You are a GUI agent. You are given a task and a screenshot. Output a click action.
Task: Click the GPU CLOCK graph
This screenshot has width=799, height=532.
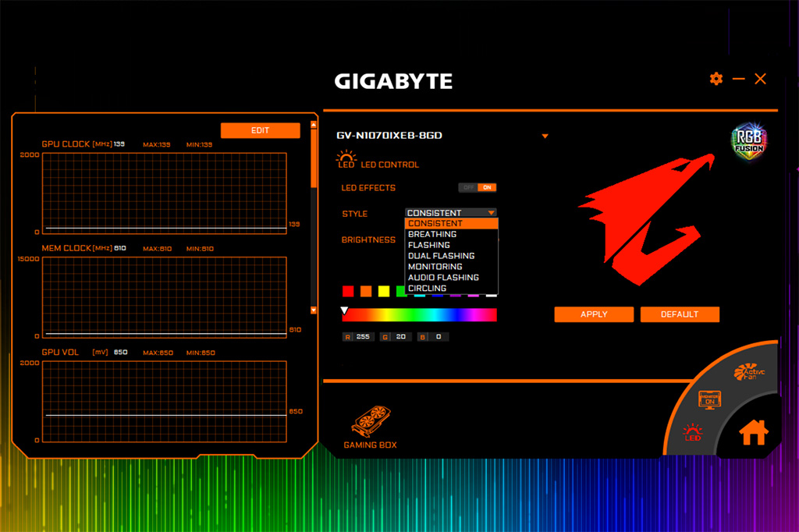[164, 193]
